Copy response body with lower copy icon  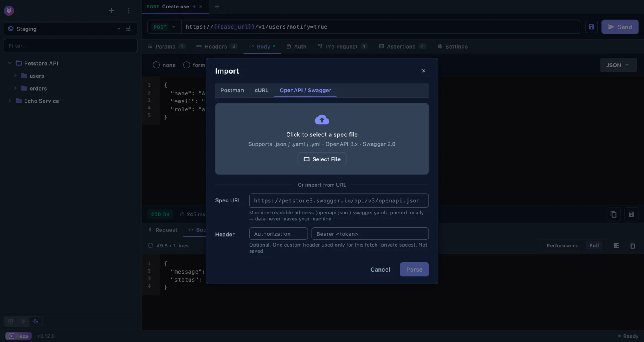tap(632, 246)
